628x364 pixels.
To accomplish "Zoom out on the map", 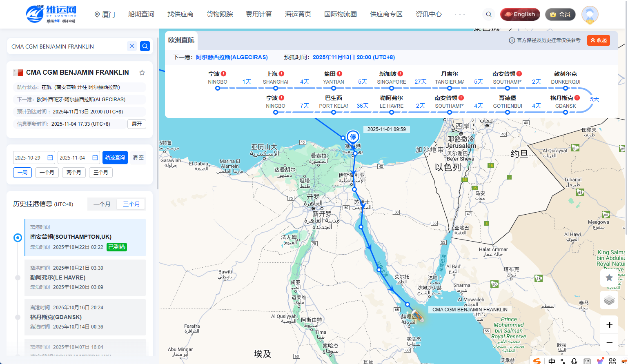I will tap(609, 343).
